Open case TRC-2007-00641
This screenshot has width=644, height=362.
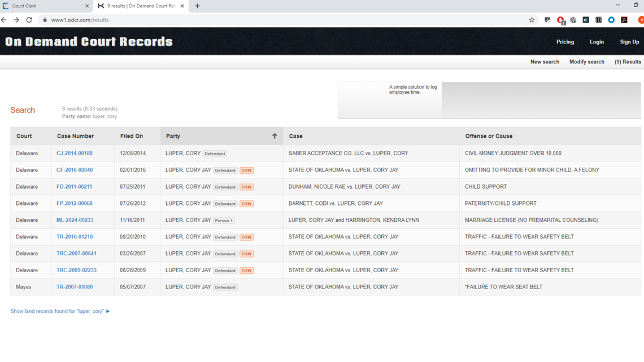[x=76, y=254]
